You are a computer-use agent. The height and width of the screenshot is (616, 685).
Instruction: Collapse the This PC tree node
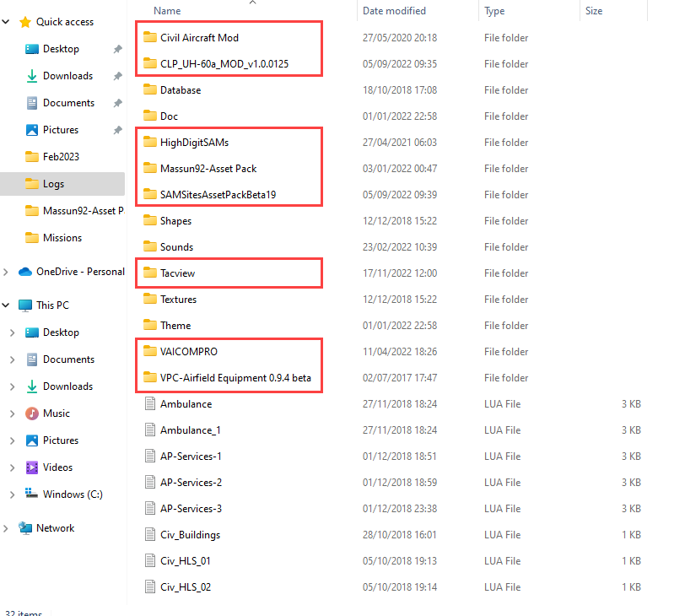pyautogui.click(x=6, y=305)
